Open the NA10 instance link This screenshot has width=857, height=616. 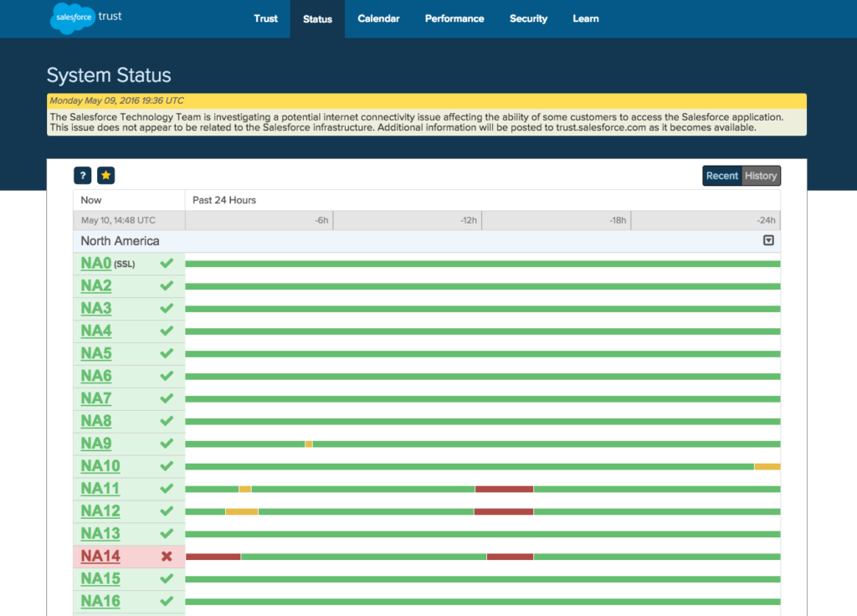pos(100,466)
